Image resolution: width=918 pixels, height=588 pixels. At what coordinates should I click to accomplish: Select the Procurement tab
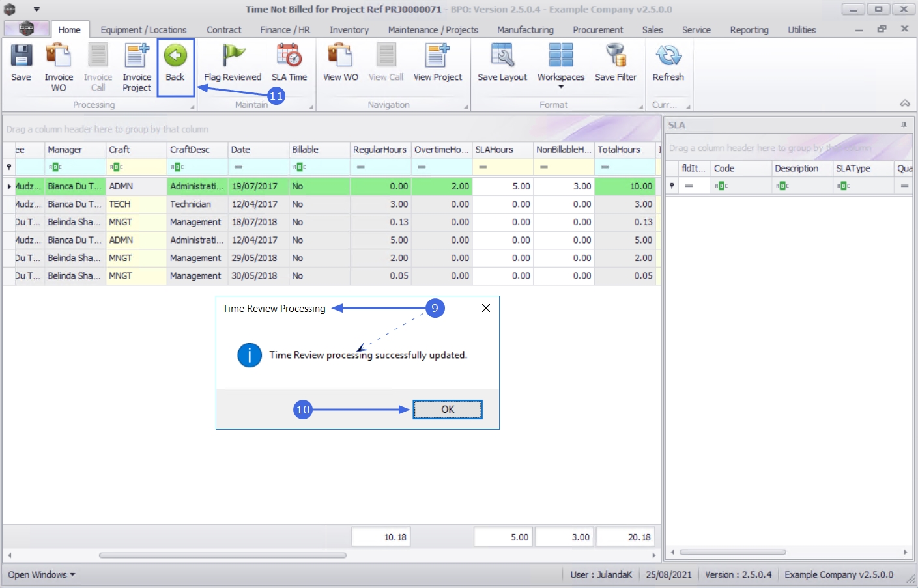[x=598, y=30]
